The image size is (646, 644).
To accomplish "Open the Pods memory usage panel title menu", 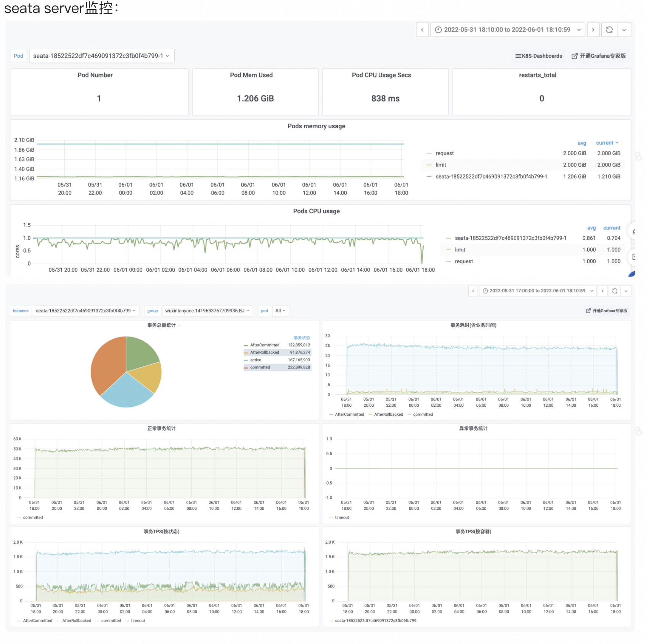I will (x=316, y=126).
